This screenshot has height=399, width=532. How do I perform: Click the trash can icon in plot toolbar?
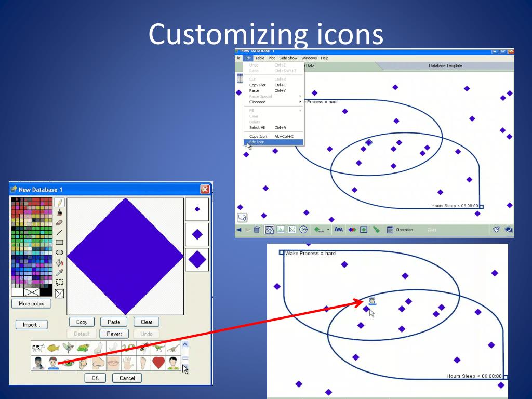(x=257, y=230)
